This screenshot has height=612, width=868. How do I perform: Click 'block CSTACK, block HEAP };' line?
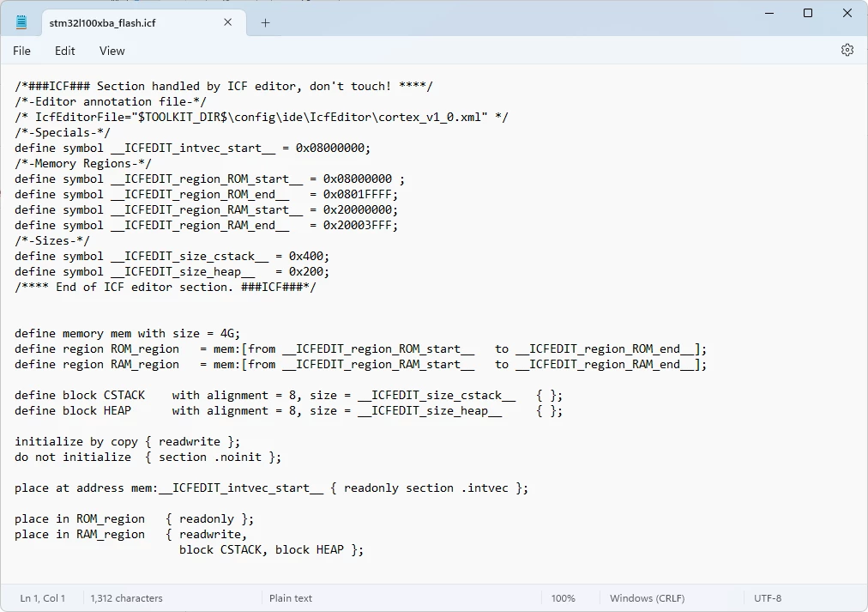(271, 550)
